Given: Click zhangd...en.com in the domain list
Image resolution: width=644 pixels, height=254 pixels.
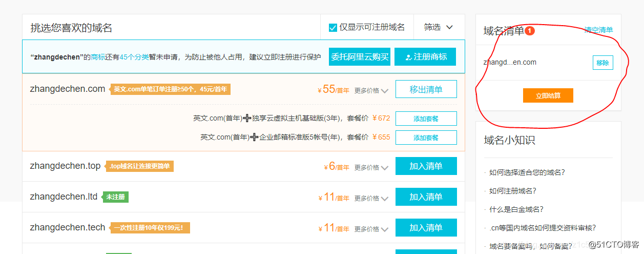Looking at the screenshot, I should (x=510, y=62).
